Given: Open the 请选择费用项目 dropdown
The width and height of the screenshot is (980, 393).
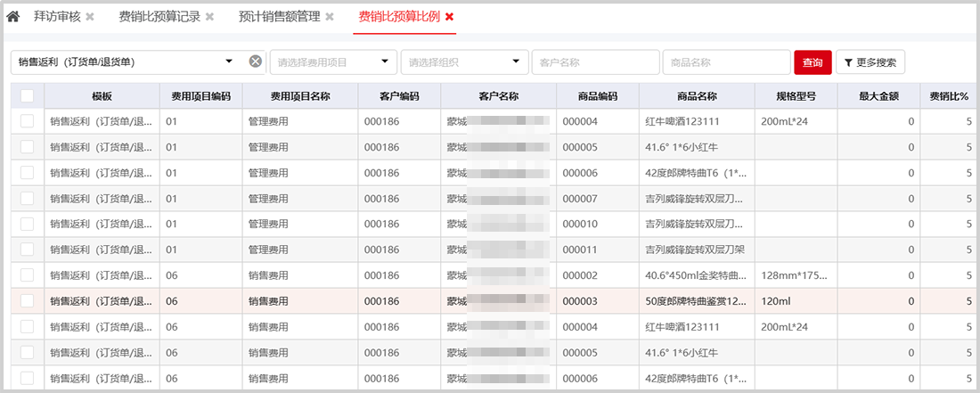Looking at the screenshot, I should (x=385, y=61).
